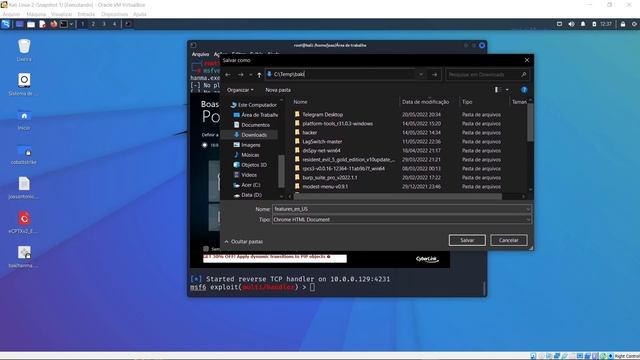640x360 pixels.
Task: Click the Pesquisar em Downloads search box
Action: (x=487, y=75)
